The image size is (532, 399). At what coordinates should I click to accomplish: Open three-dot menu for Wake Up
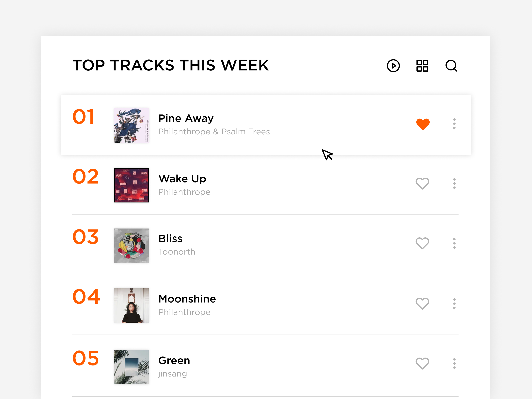[x=454, y=184]
